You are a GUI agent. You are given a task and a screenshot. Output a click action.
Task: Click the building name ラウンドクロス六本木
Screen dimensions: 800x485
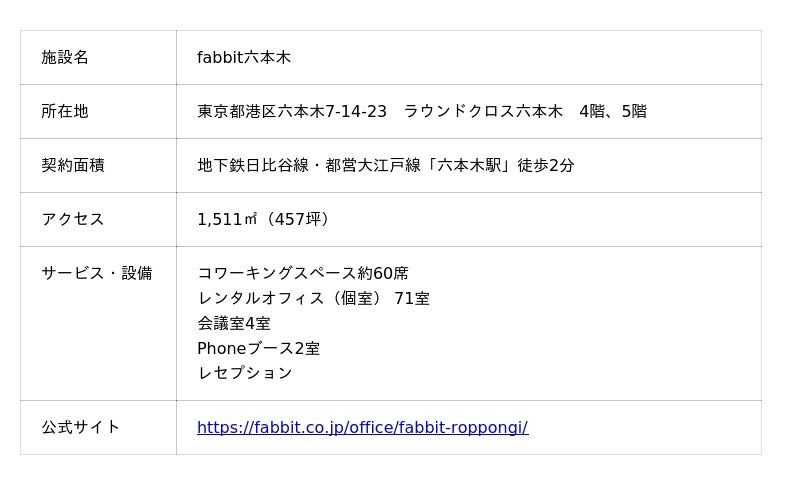pos(483,112)
